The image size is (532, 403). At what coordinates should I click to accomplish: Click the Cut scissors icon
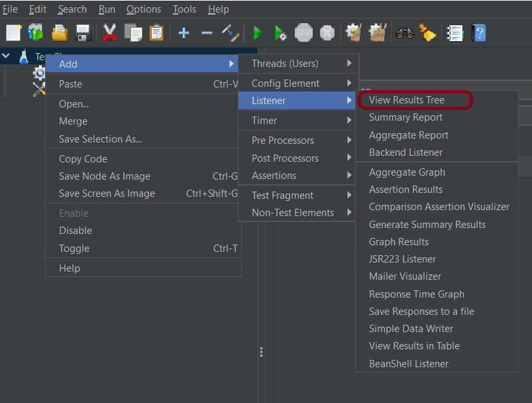(109, 32)
